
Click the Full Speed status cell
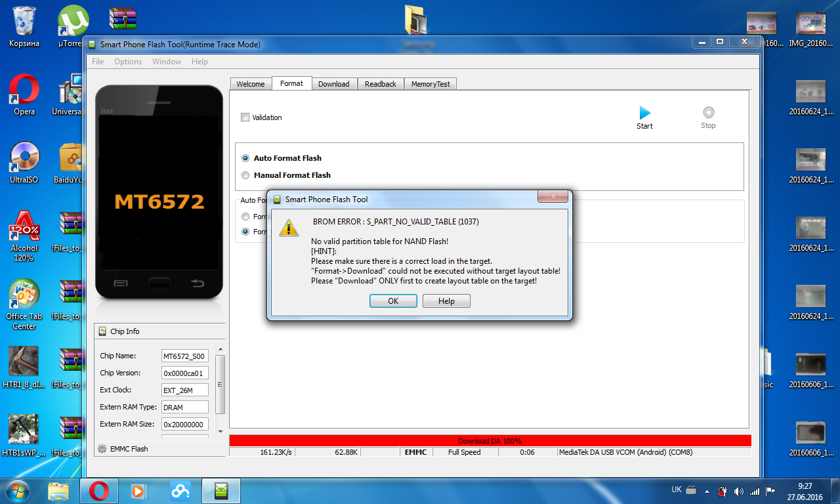465,452
